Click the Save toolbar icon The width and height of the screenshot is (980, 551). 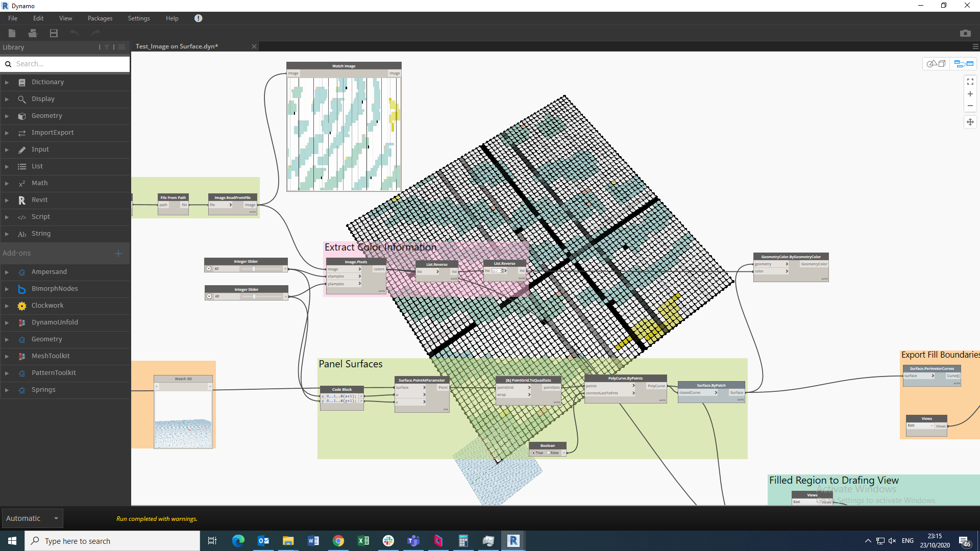pyautogui.click(x=54, y=33)
